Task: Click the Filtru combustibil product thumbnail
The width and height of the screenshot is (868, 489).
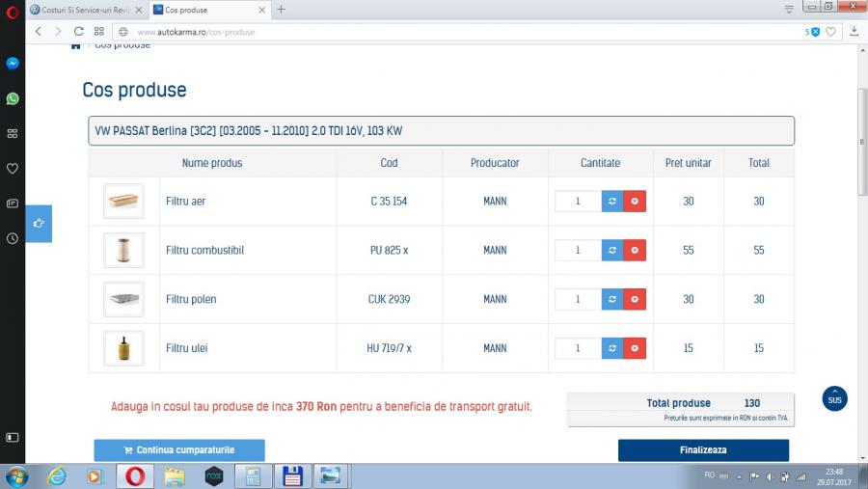Action: (123, 251)
